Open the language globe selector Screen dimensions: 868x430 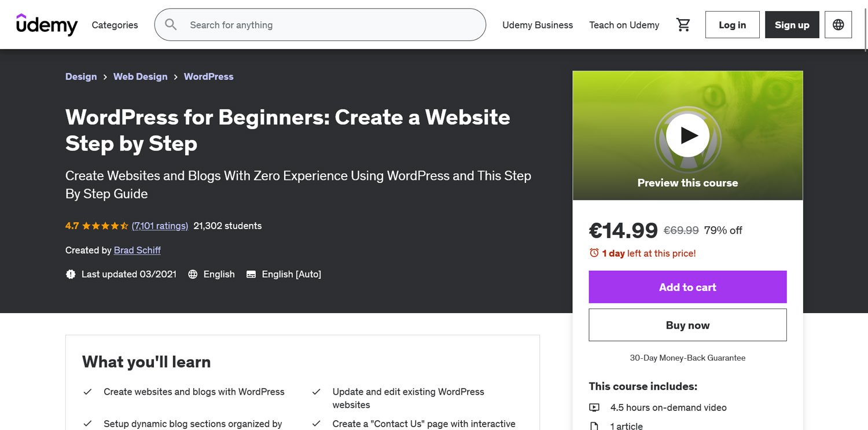click(838, 25)
